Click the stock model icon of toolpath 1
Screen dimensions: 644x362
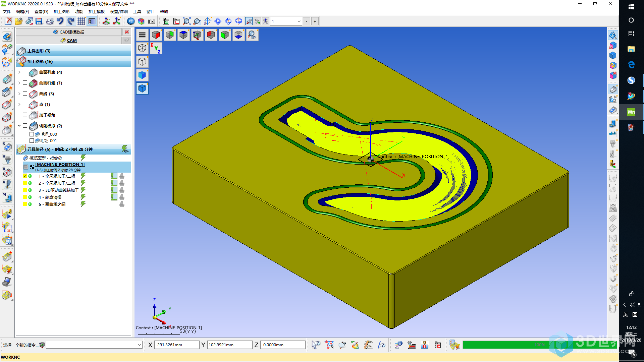pos(114,176)
